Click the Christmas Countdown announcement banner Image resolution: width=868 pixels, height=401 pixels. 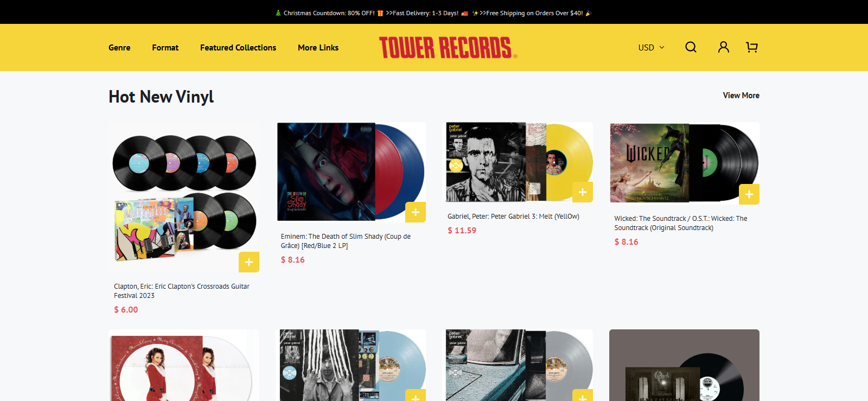point(434,12)
